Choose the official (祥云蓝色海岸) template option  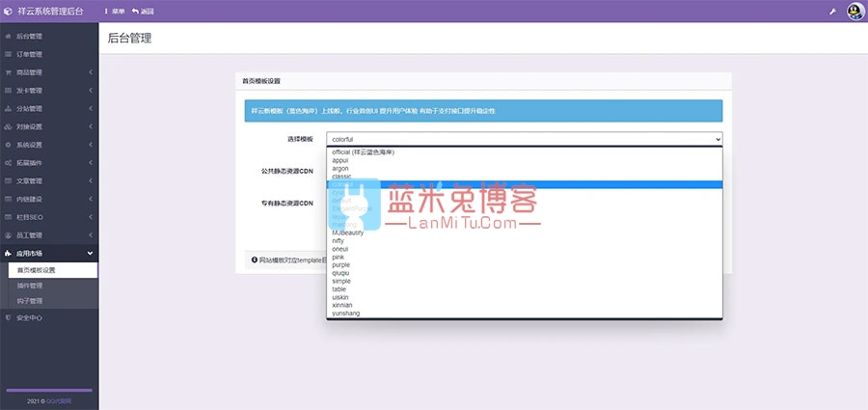coord(525,151)
